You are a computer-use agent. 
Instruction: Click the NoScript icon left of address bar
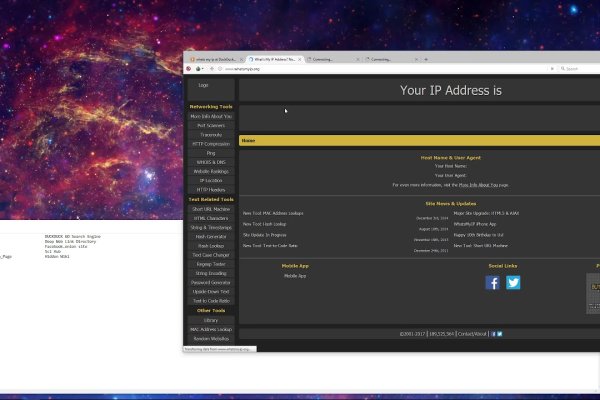[189, 69]
